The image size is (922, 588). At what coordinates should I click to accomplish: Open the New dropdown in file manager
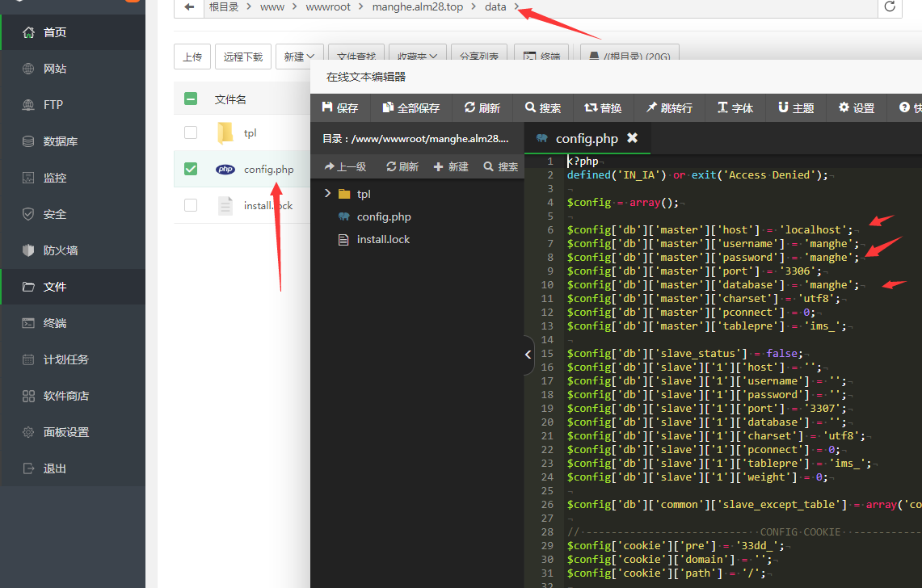(x=299, y=57)
